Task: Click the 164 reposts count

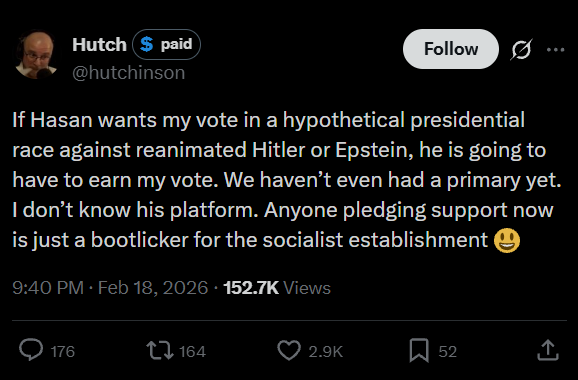Action: pyautogui.click(x=192, y=351)
